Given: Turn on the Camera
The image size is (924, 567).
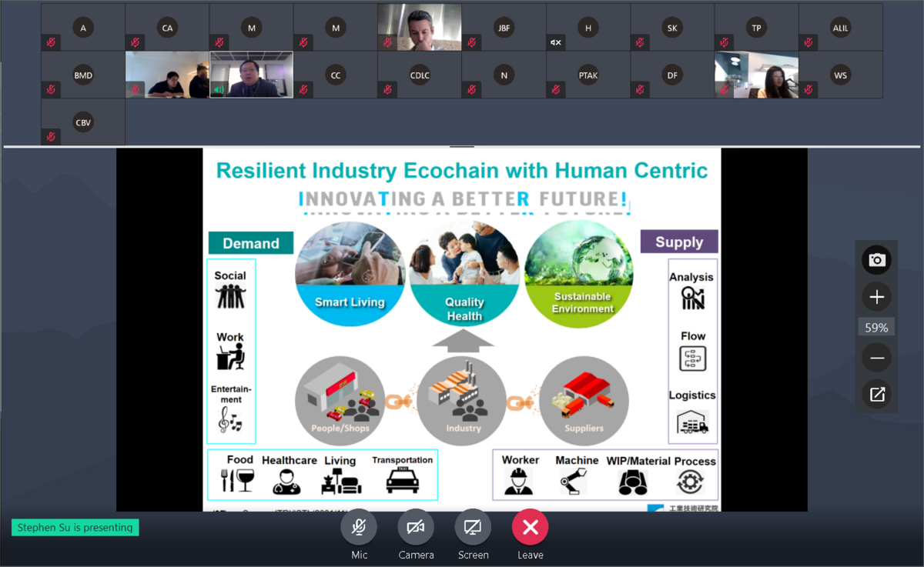Looking at the screenshot, I should (x=416, y=528).
